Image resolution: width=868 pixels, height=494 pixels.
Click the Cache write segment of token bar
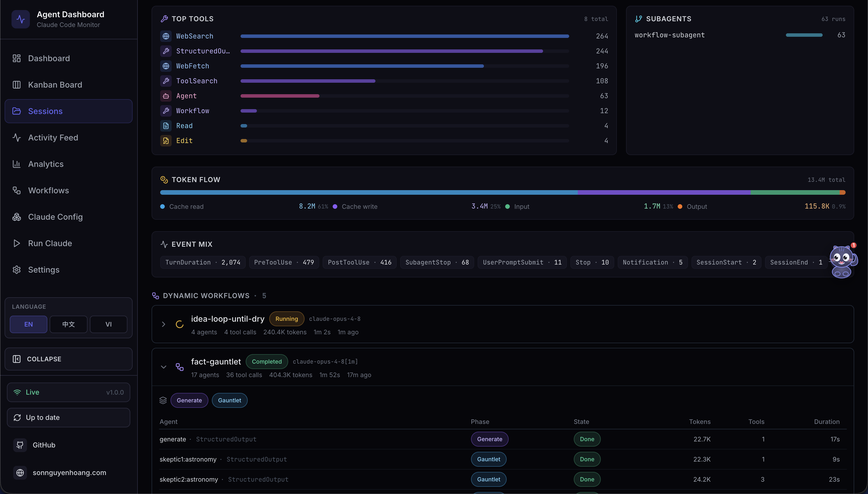[x=664, y=192]
